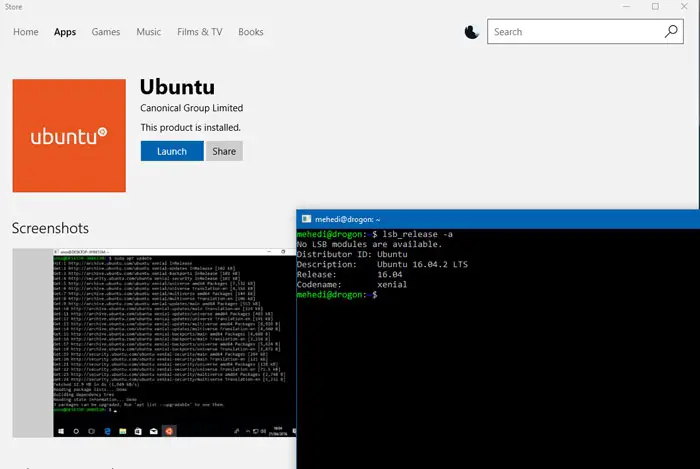The width and height of the screenshot is (700, 469).
Task: Click the Codename: xenial line
Action: coord(352,285)
